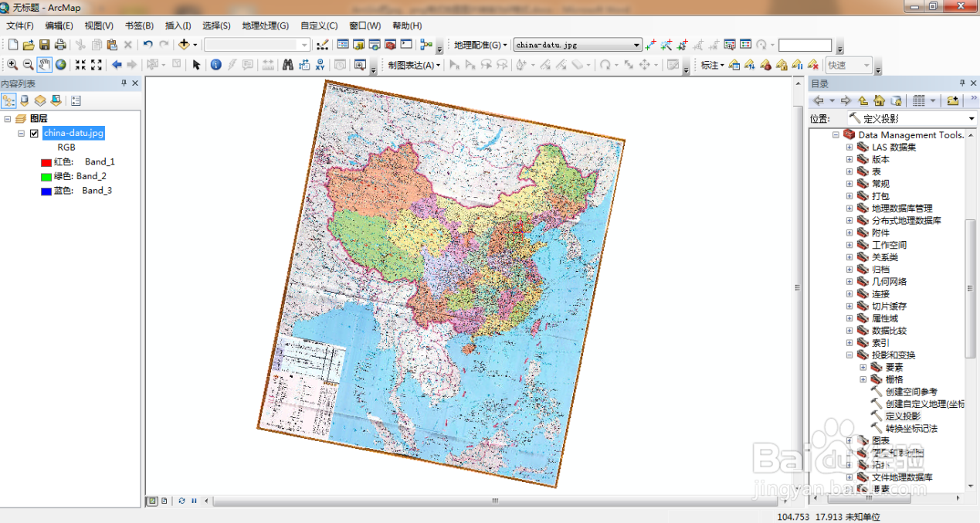Click the Add Control Points georeferencing icon

point(650,45)
